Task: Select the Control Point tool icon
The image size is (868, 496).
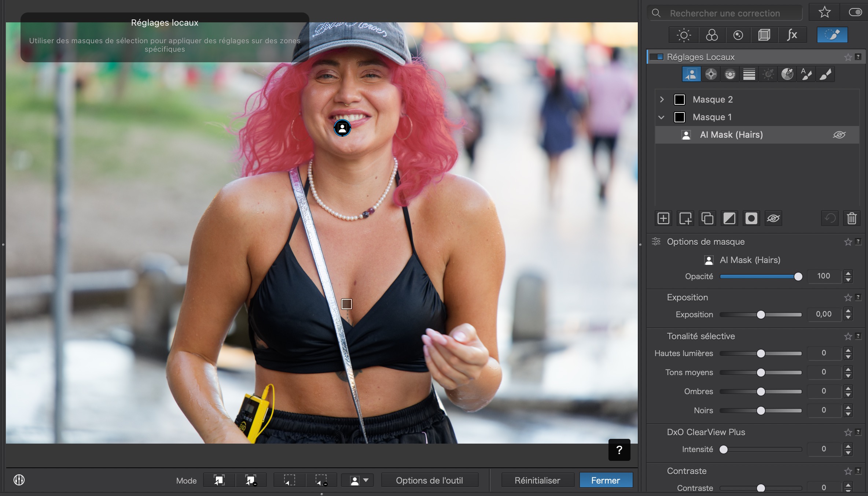Action: 711,74
